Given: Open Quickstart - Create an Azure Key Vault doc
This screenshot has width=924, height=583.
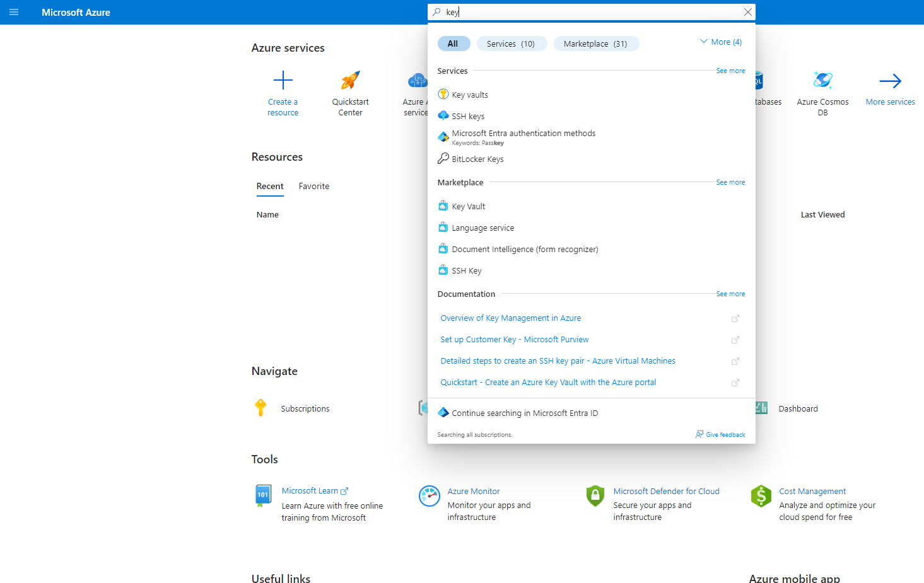Looking at the screenshot, I should (x=548, y=383).
